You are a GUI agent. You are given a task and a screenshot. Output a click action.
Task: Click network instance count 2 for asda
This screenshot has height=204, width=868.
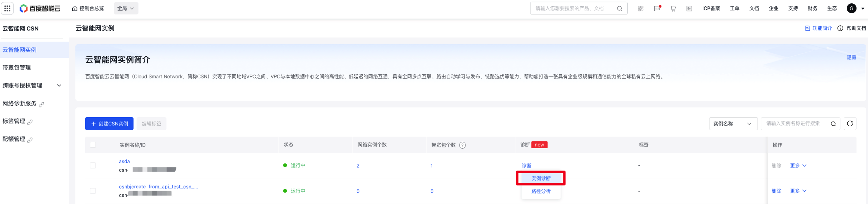coord(358,165)
